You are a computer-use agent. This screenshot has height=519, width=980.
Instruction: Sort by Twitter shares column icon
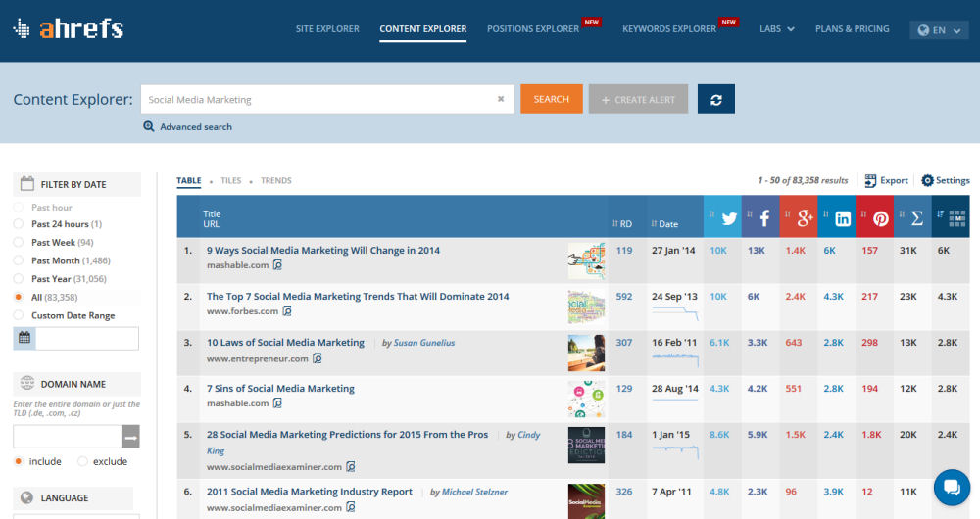(729, 218)
